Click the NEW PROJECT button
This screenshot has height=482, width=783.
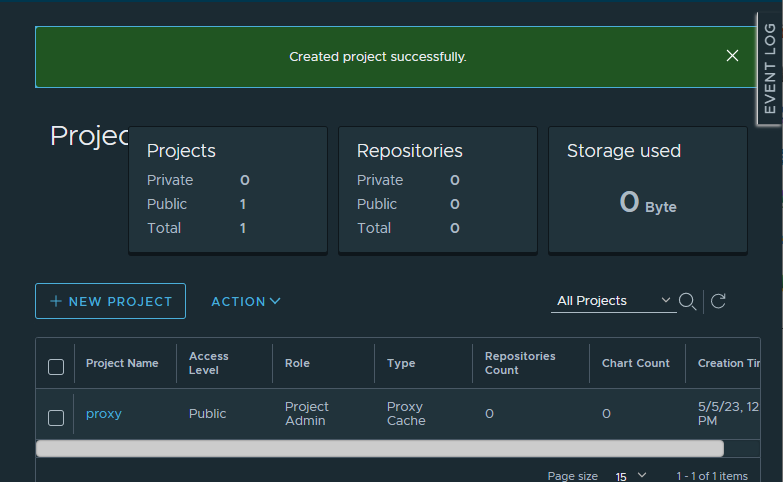tap(110, 301)
